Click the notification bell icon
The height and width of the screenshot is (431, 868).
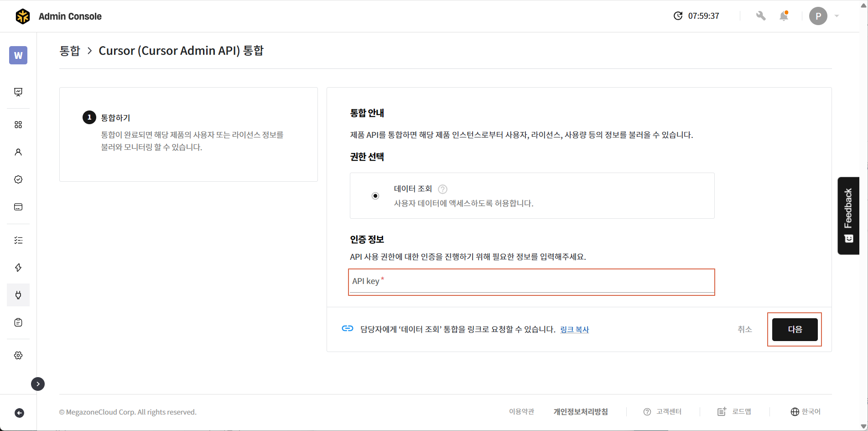point(784,16)
